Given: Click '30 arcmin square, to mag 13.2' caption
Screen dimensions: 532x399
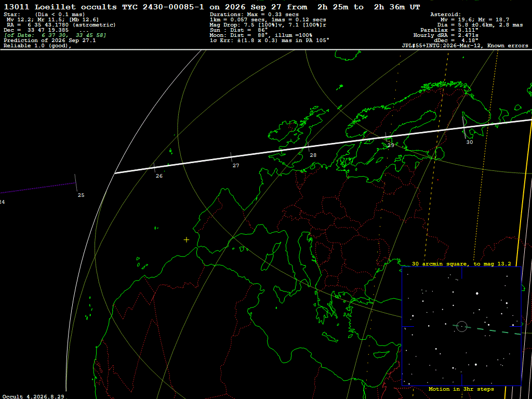Looking at the screenshot, I should pyautogui.click(x=461, y=263).
